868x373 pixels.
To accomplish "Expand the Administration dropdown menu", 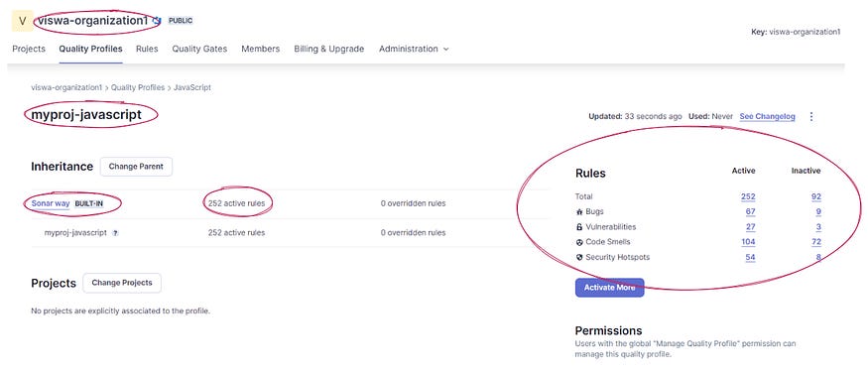I will tap(414, 49).
